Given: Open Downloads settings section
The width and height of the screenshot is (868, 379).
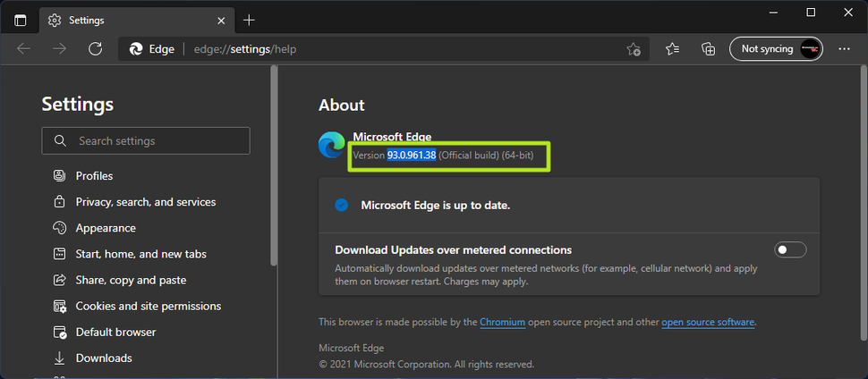Looking at the screenshot, I should pos(104,358).
